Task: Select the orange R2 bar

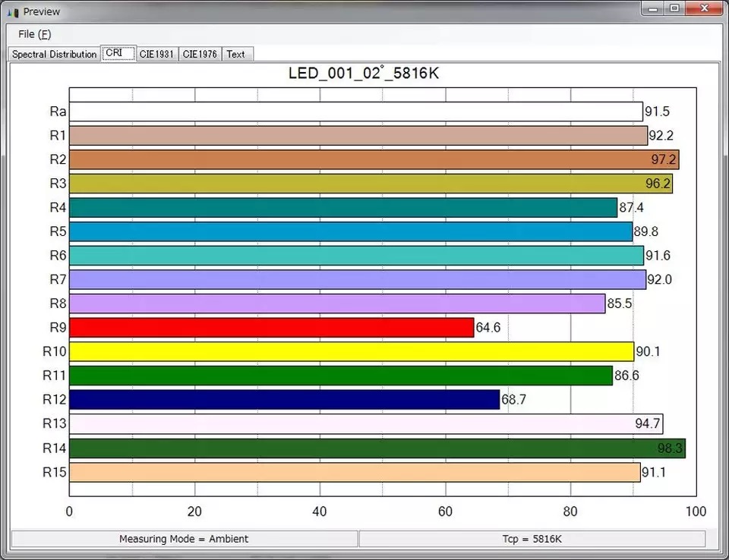Action: click(x=374, y=160)
